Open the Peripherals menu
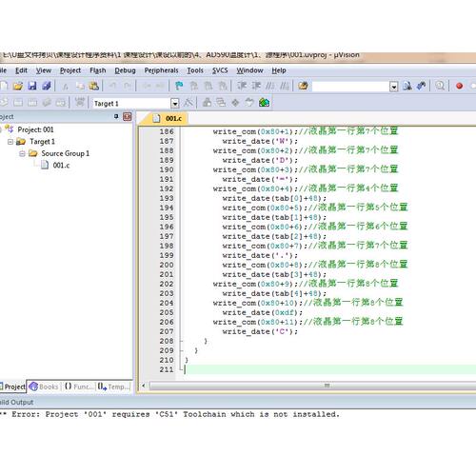Image resolution: width=476 pixels, height=476 pixels. 161,70
